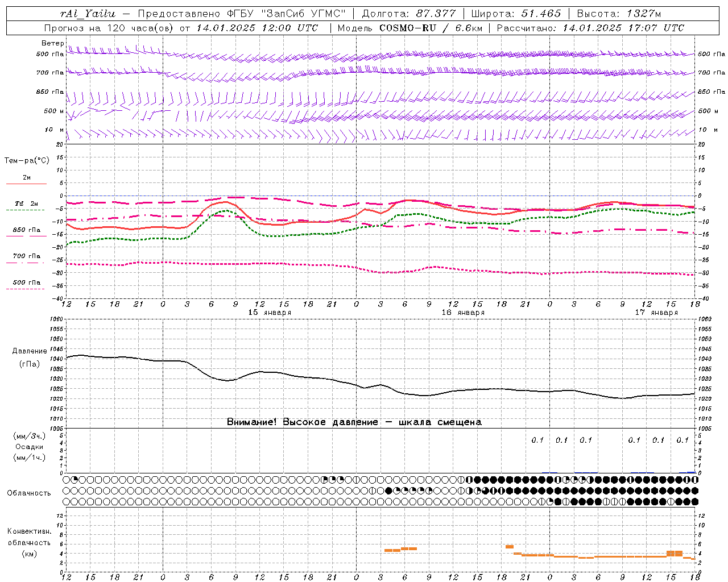The width and height of the screenshot is (728, 582).
Task: Select the left 500 гПа wind level label
Action: pyautogui.click(x=50, y=55)
